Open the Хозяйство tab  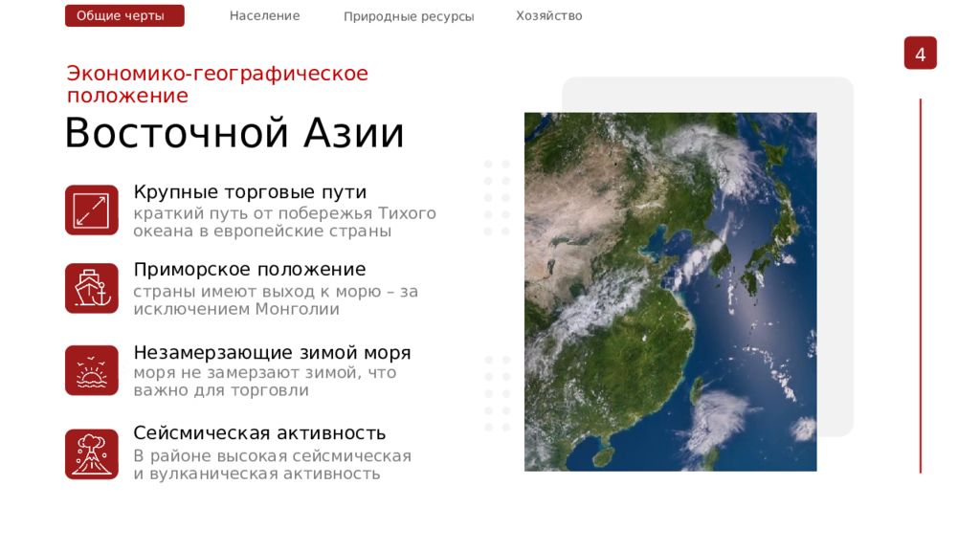click(548, 15)
